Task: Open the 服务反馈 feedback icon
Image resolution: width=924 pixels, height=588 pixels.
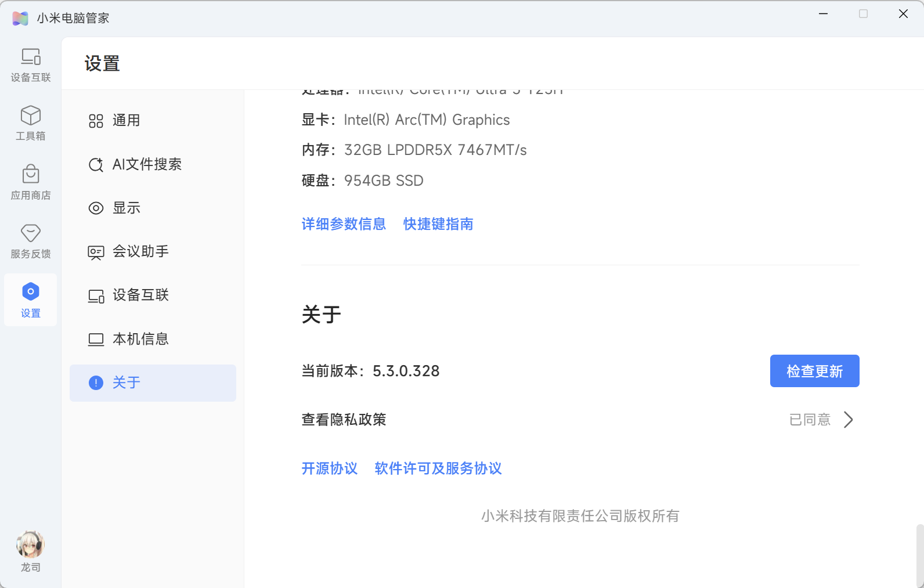Action: coord(31,233)
